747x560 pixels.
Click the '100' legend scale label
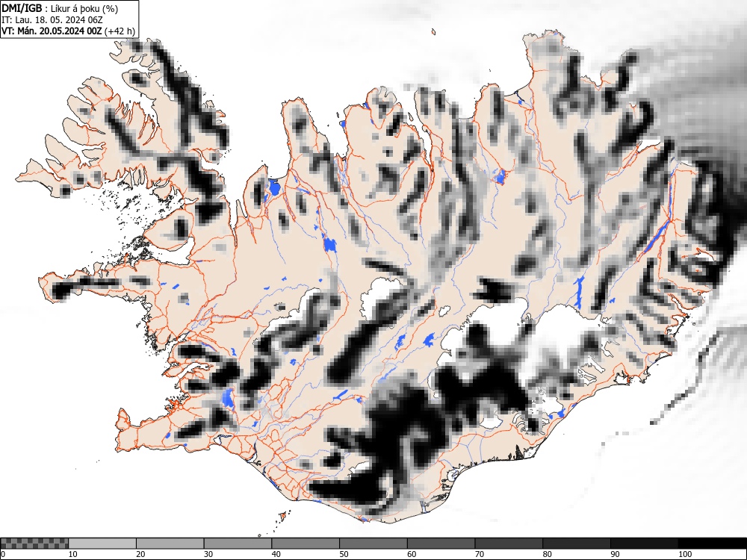684,554
